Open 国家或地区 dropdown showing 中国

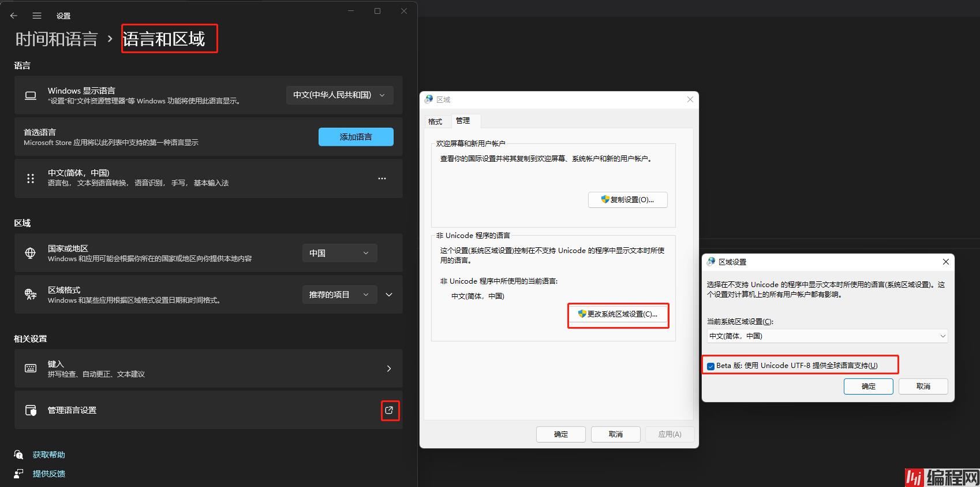pos(339,253)
